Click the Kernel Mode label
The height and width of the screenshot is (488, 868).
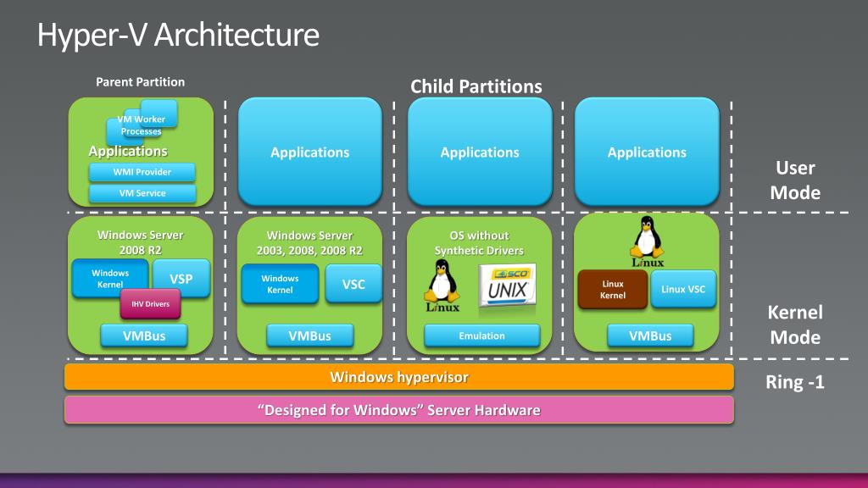click(795, 324)
